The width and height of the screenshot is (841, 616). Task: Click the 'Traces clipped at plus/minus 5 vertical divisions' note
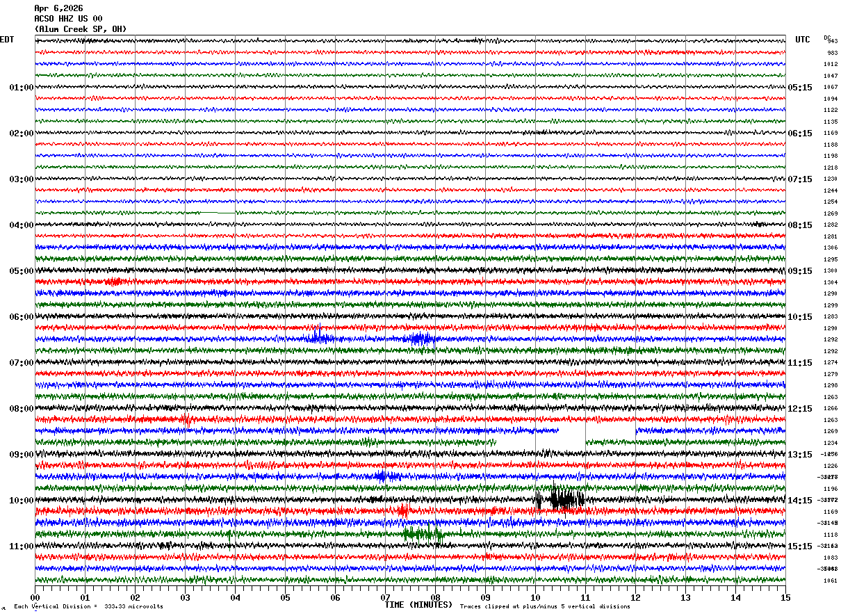pyautogui.click(x=545, y=607)
